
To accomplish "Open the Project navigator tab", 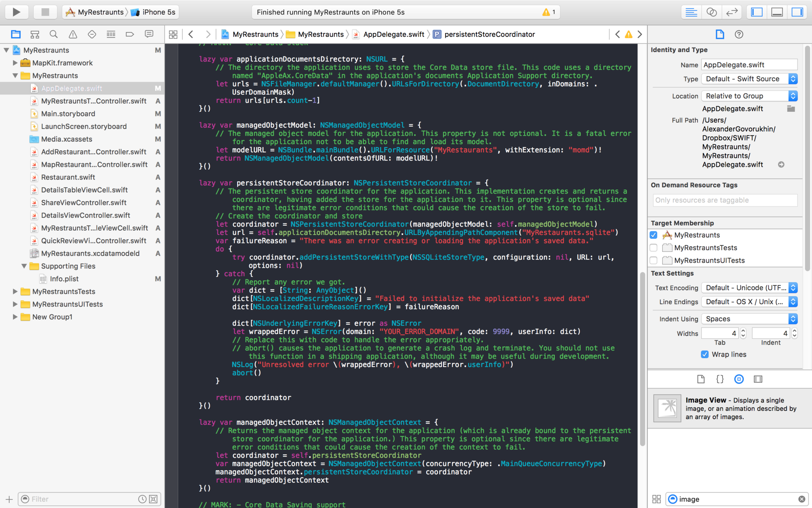I will pyautogui.click(x=16, y=34).
